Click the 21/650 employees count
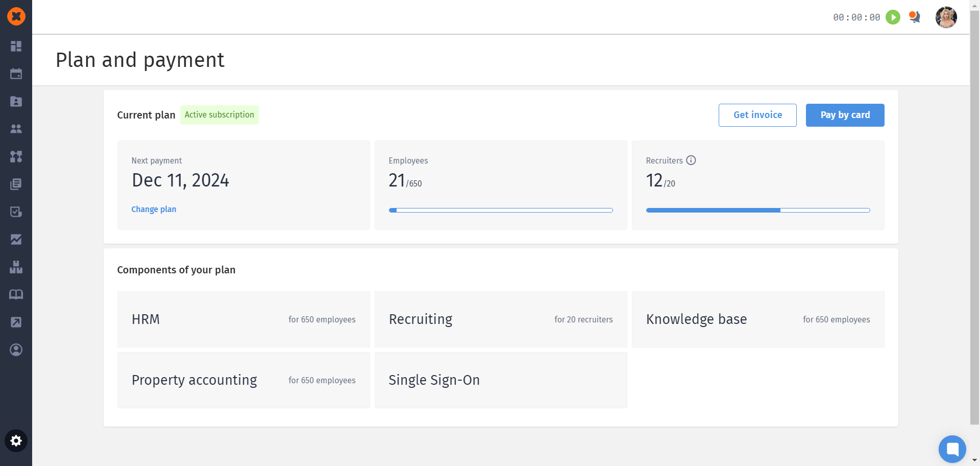The width and height of the screenshot is (980, 466). coord(405,181)
